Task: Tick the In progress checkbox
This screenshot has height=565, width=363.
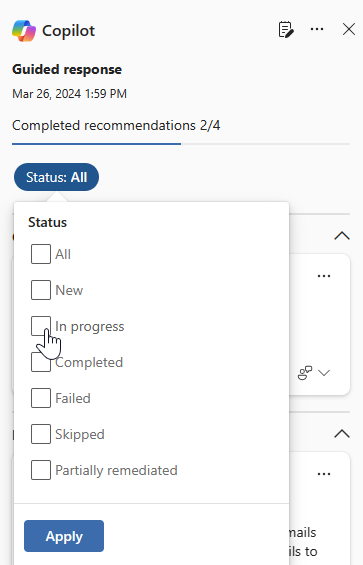Action: coord(41,326)
